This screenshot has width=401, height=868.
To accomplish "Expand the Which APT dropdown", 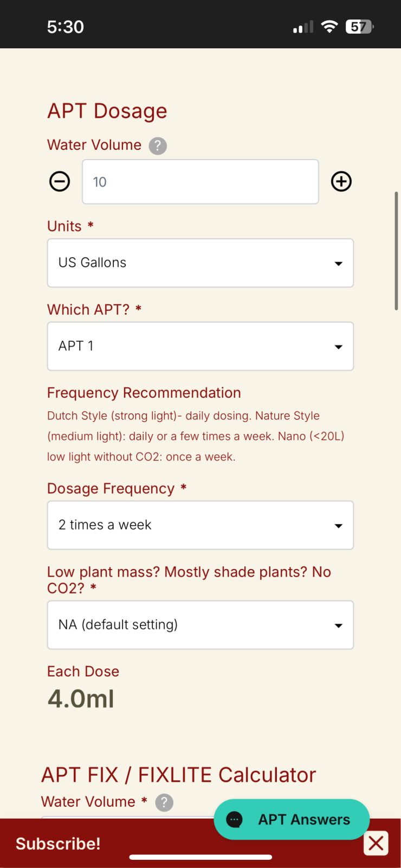I will coord(200,346).
